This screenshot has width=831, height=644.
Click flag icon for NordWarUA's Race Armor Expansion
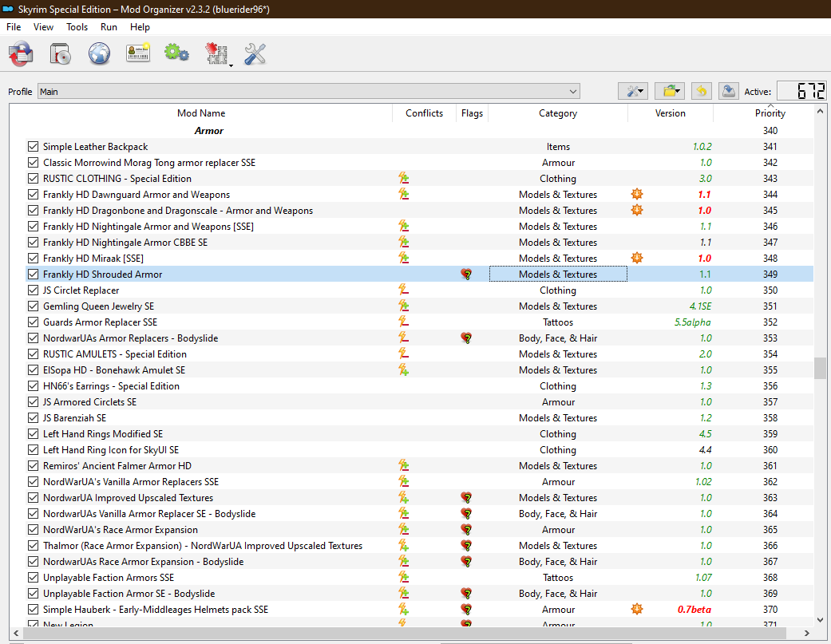click(466, 530)
